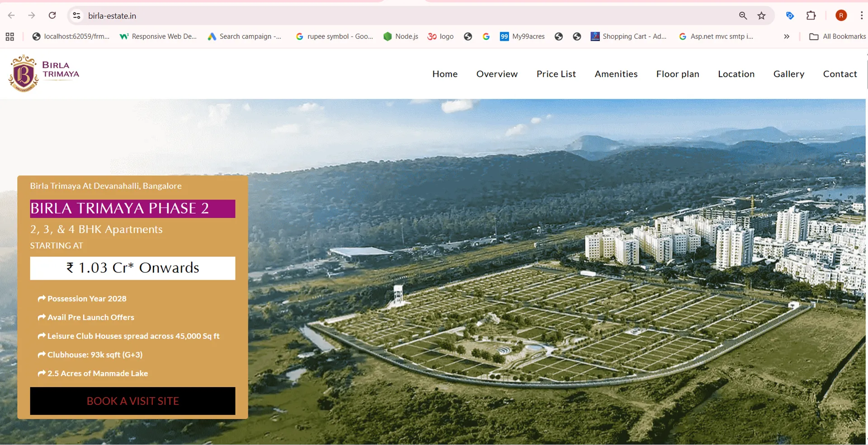Open the browser extensions puzzle icon
The width and height of the screenshot is (868, 445).
pyautogui.click(x=811, y=16)
